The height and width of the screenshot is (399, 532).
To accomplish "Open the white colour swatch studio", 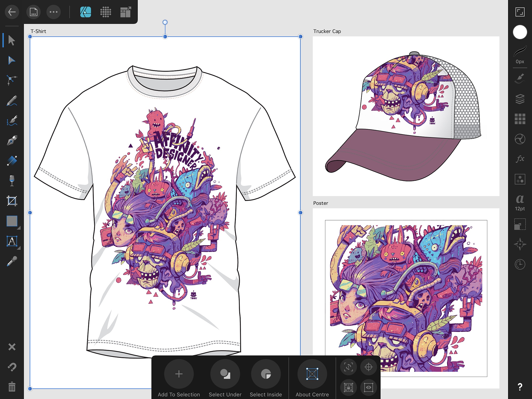I will coord(520,32).
